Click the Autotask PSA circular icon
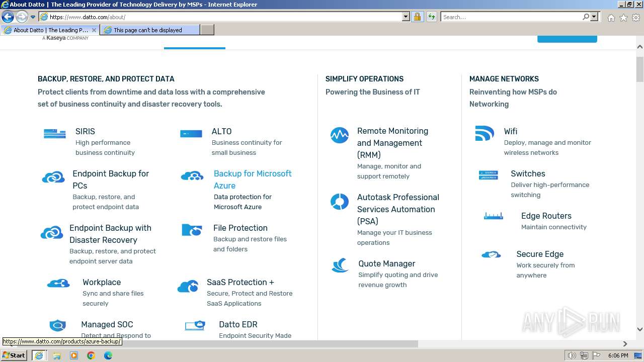Image resolution: width=644 pixels, height=362 pixels. coord(340,202)
